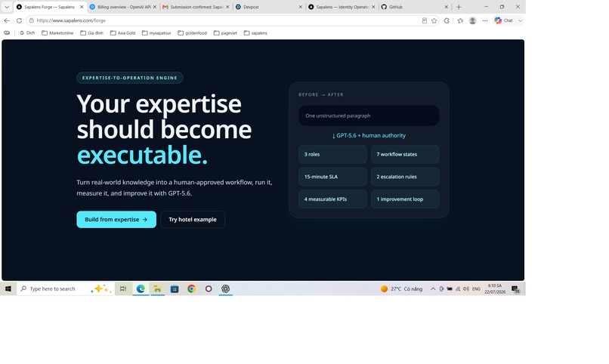The image size is (609, 364).
Task: Open the clock showing 6:10 SA
Action: (495, 288)
